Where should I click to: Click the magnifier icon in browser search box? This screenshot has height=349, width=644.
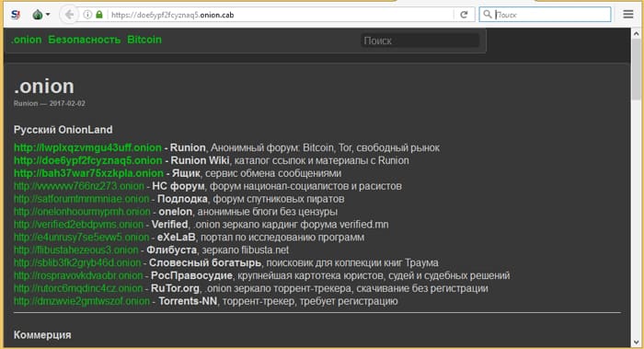tap(487, 15)
